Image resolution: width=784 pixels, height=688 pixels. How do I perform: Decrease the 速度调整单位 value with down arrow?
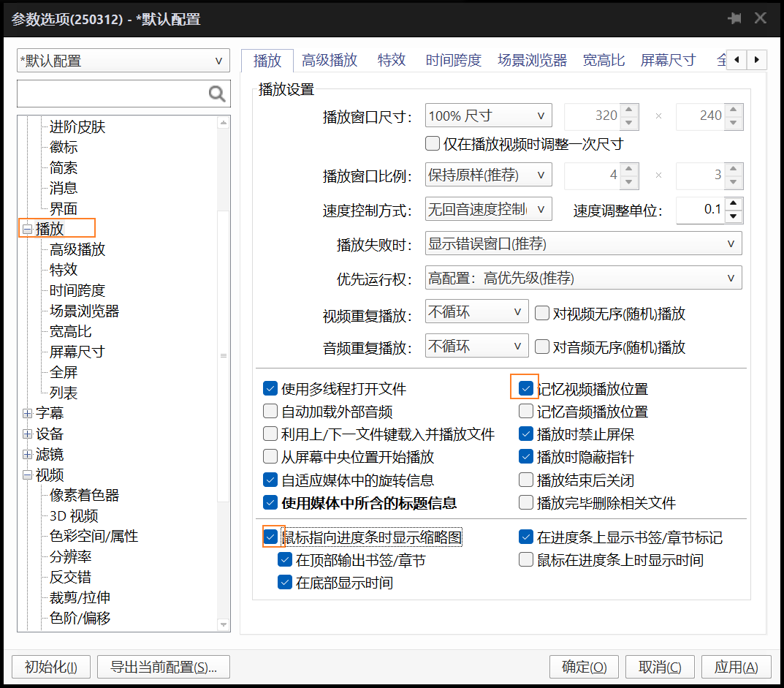click(733, 216)
